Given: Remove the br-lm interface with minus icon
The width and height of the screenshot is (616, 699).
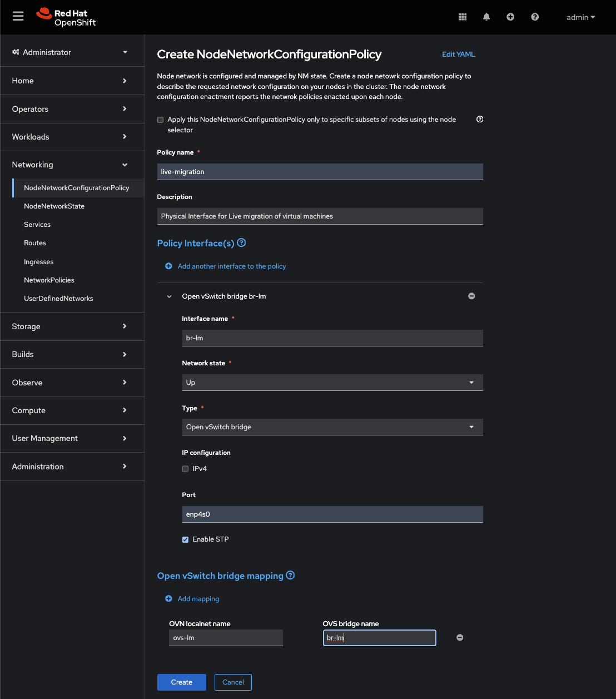Looking at the screenshot, I should point(471,296).
